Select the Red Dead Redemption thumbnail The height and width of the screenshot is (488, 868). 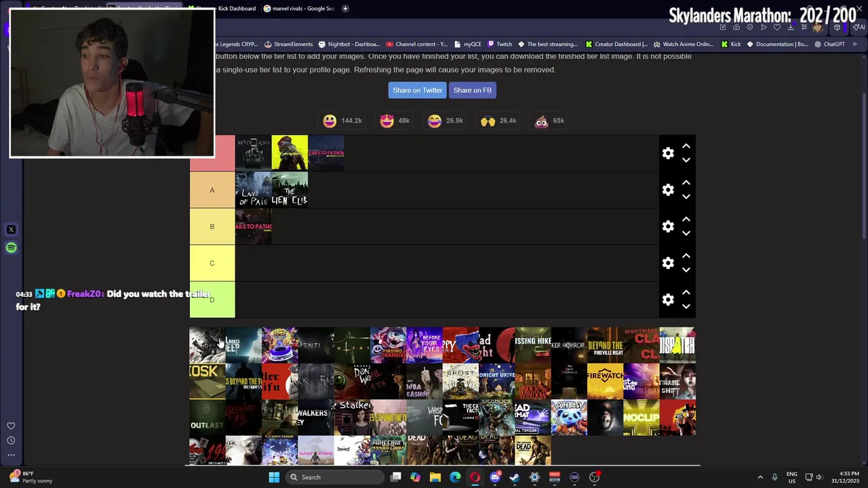pyautogui.click(x=677, y=418)
